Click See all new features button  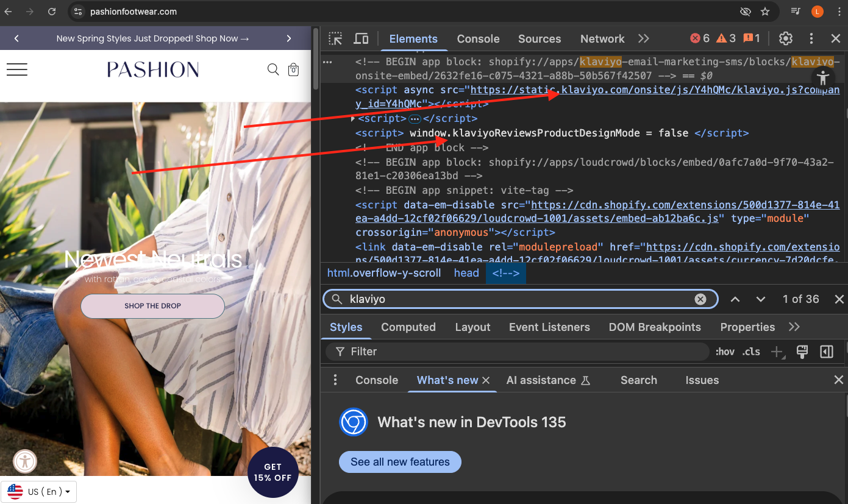(x=400, y=462)
